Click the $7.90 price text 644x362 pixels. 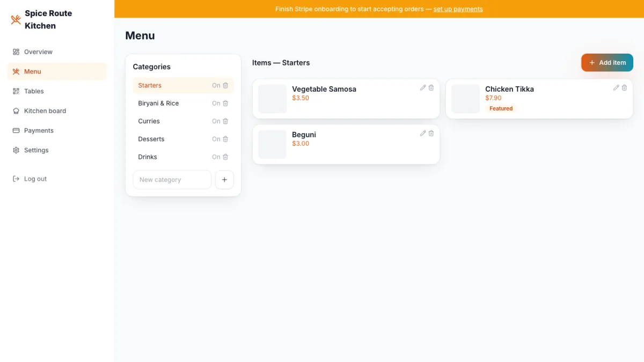(x=493, y=98)
